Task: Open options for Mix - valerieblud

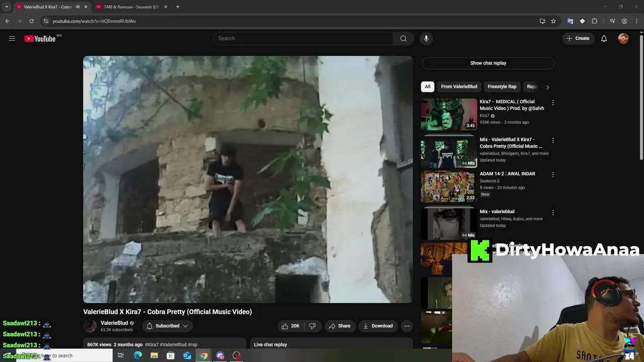Action: click(553, 212)
